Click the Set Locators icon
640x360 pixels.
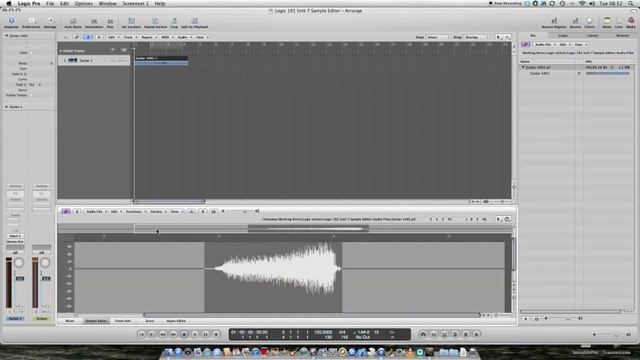tap(131, 23)
